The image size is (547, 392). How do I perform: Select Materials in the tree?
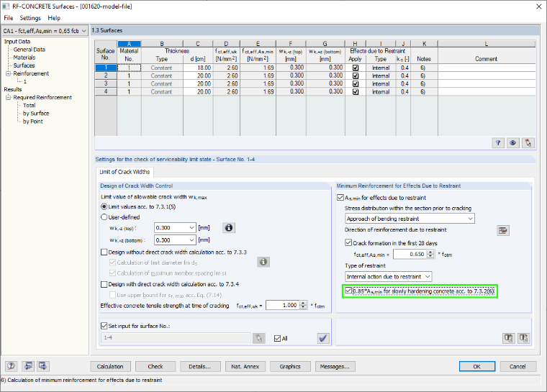tap(24, 58)
